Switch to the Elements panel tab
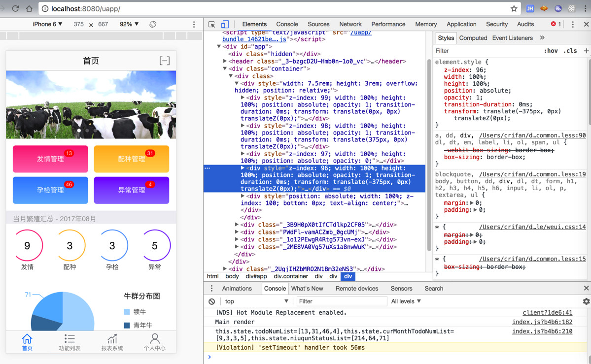 tap(254, 24)
